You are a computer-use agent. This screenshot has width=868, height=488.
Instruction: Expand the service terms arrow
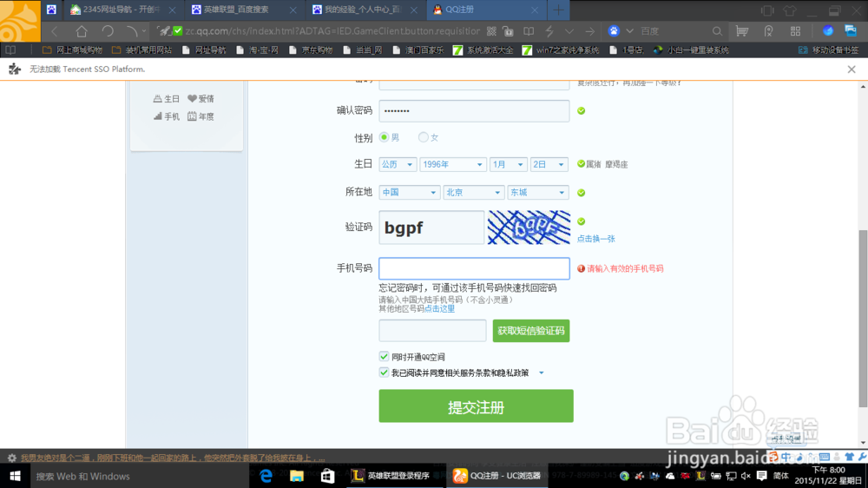coord(542,373)
